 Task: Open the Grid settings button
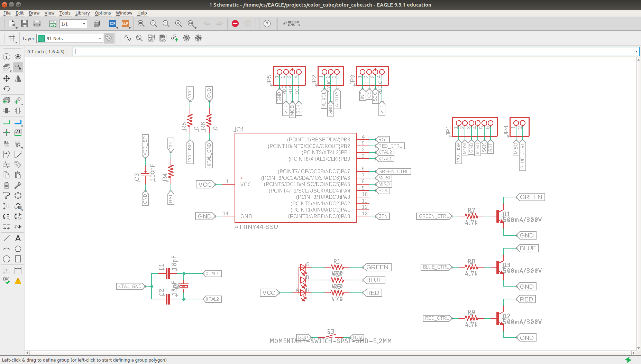12,38
